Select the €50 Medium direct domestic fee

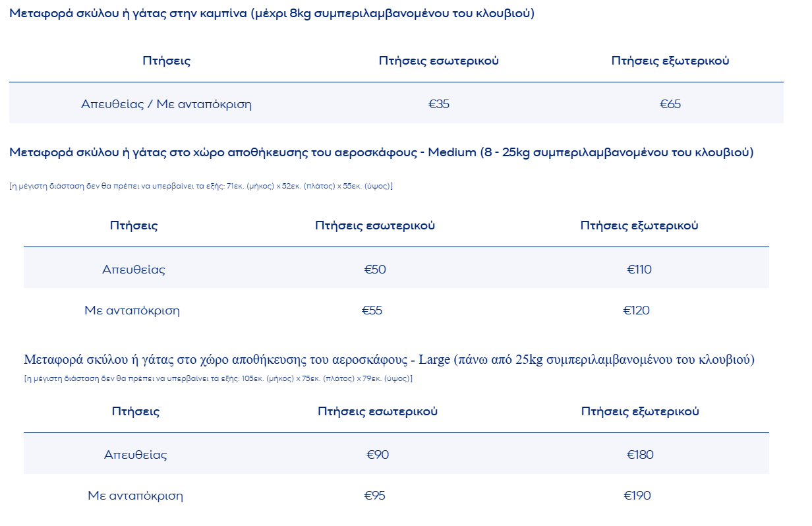(375, 269)
